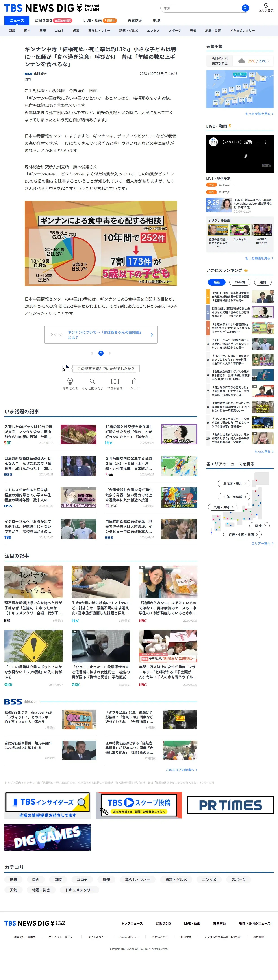Open 子宮頸がん マザーキラー article

pyautogui.click(x=168, y=658)
